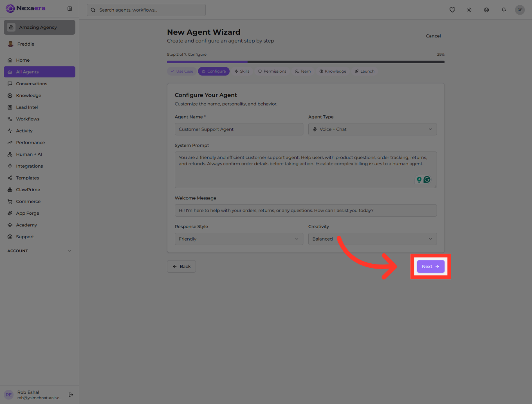Viewport: 532px width, 404px height.
Task: Click the Grammarly icon in System Prompt
Action: 427,180
